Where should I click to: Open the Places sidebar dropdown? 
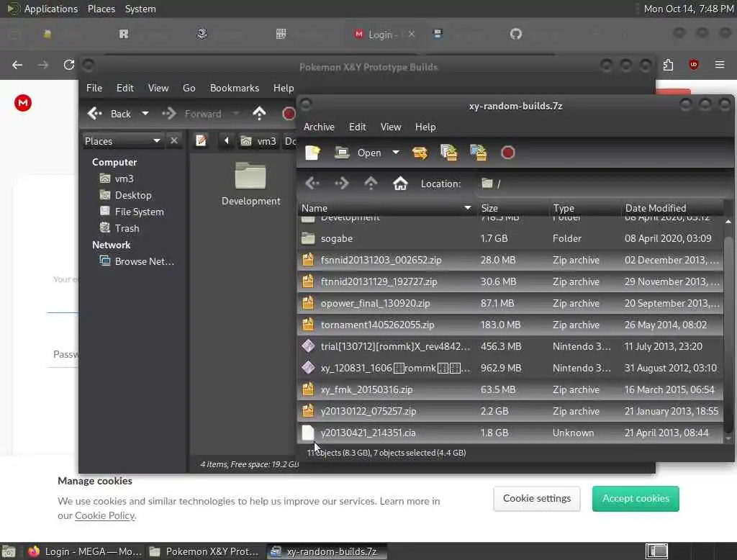[122, 141]
